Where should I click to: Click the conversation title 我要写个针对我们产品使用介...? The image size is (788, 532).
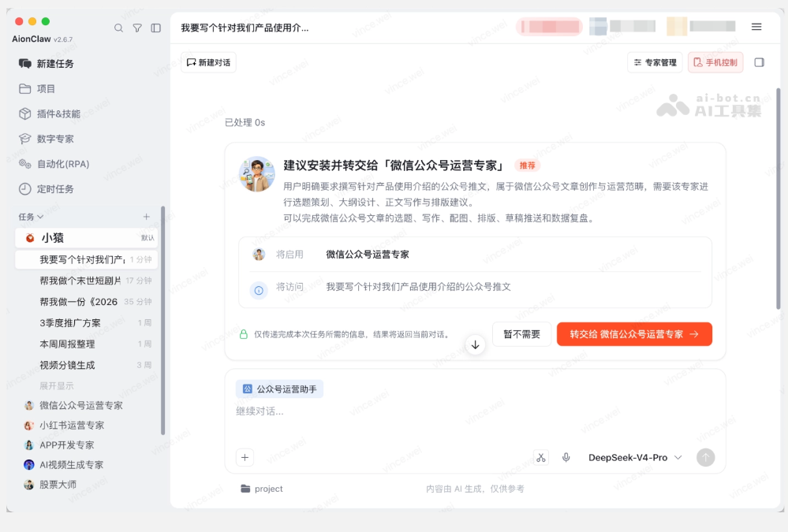[x=245, y=28]
